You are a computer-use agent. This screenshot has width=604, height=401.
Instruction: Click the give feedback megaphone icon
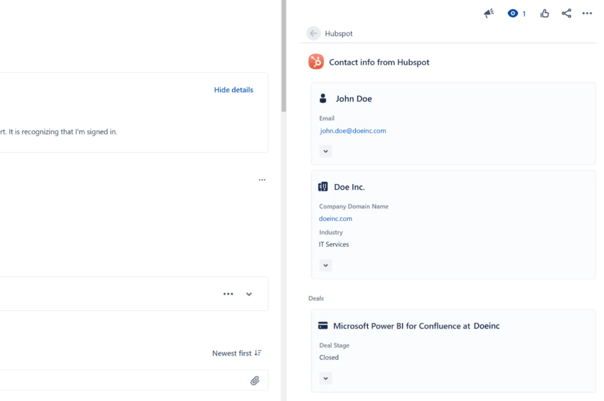[488, 13]
